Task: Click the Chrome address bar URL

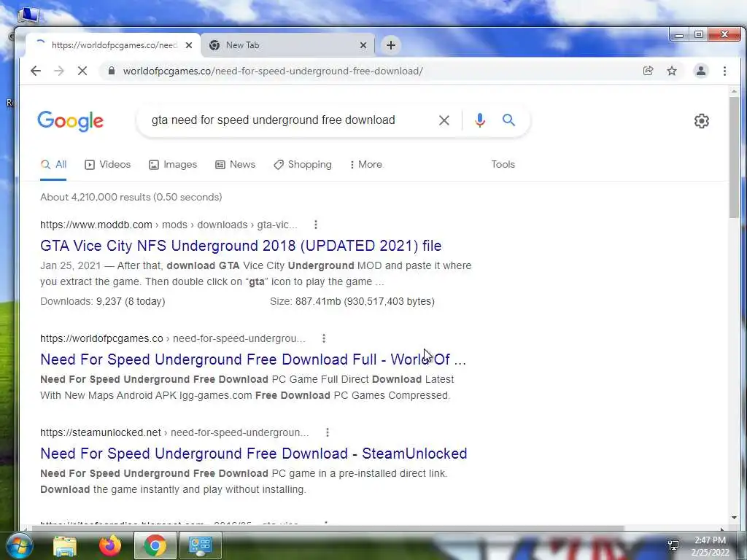Action: (273, 71)
